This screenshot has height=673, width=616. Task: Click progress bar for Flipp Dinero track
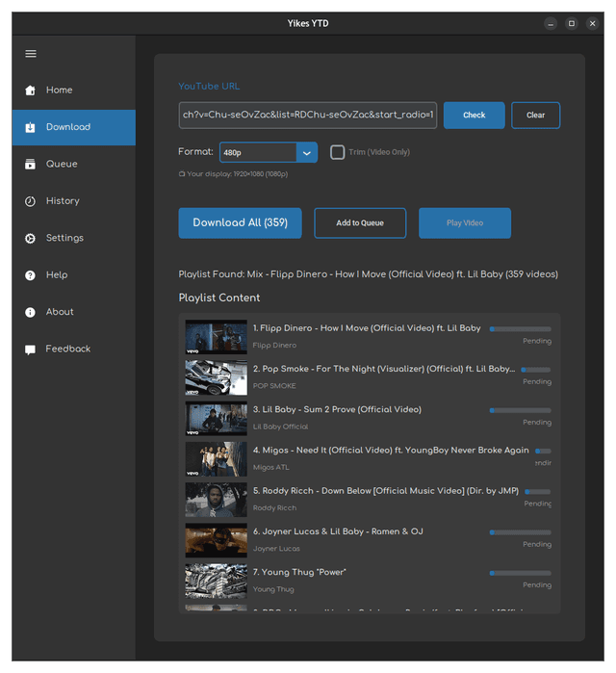(x=521, y=328)
